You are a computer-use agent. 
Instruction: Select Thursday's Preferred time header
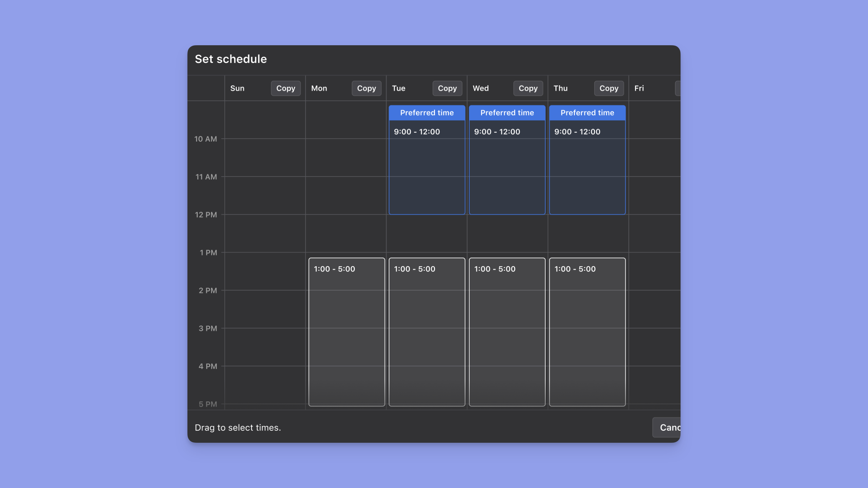click(x=587, y=113)
